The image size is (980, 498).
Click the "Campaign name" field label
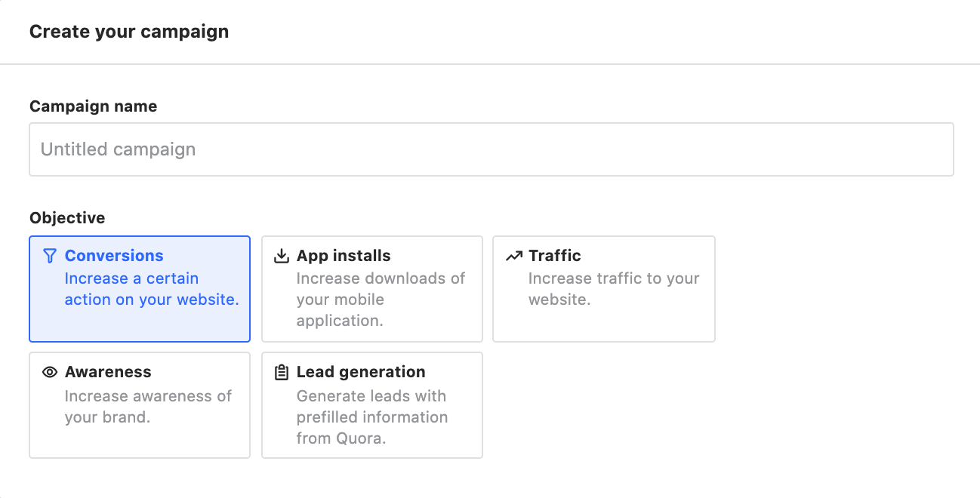click(94, 106)
